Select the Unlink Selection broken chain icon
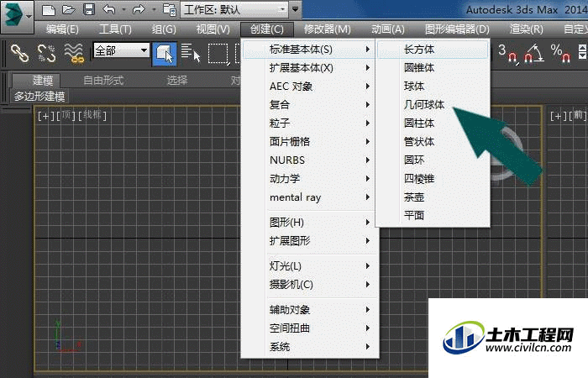Image resolution: width=588 pixels, height=378 pixels. [x=46, y=53]
